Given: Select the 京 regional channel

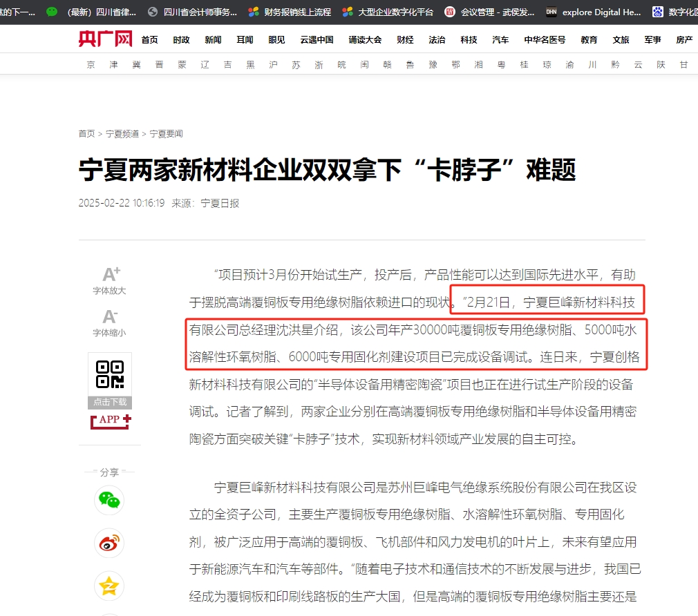Looking at the screenshot, I should [91, 64].
